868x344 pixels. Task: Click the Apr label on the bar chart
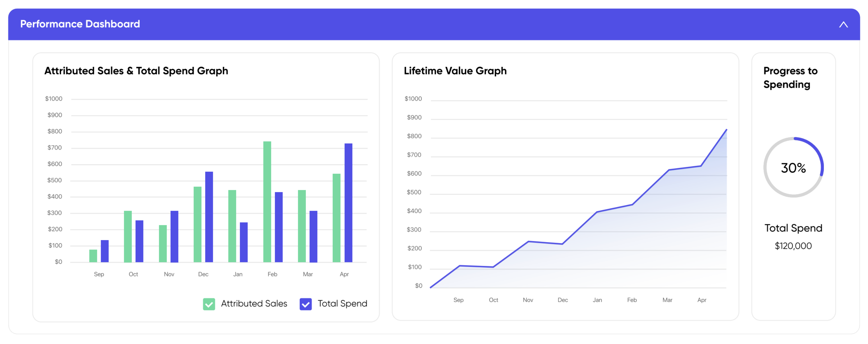(344, 274)
